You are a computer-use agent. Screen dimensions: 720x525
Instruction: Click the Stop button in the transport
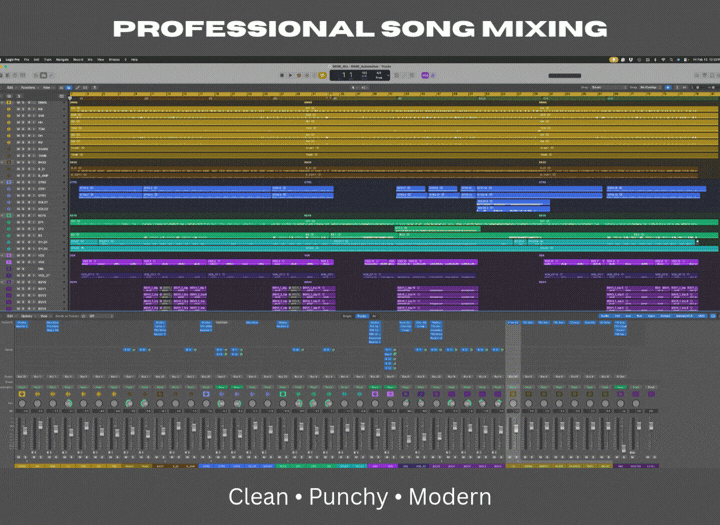click(282, 75)
